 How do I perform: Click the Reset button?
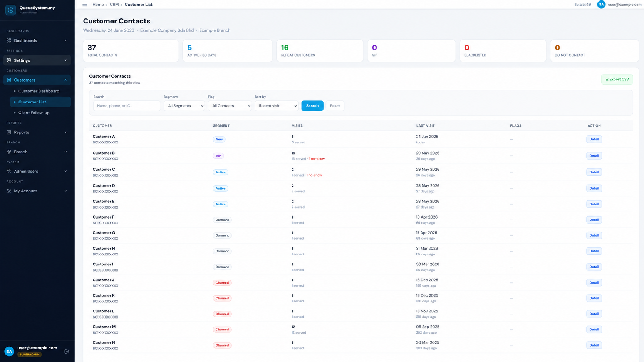tap(335, 106)
